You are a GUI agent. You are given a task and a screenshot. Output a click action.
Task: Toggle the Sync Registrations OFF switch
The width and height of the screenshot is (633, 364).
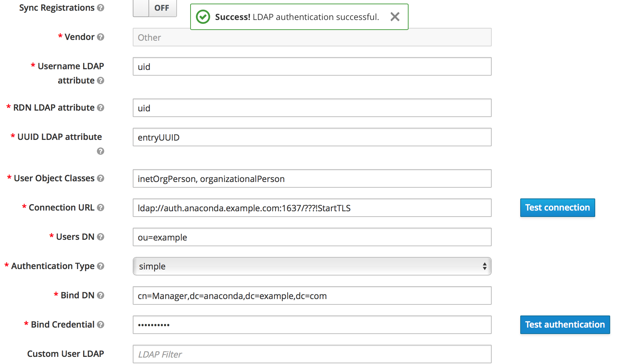[x=155, y=8]
